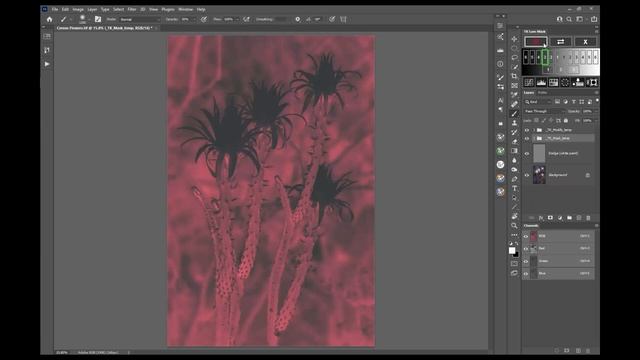Toggle visibility of the Background layer

point(527,175)
